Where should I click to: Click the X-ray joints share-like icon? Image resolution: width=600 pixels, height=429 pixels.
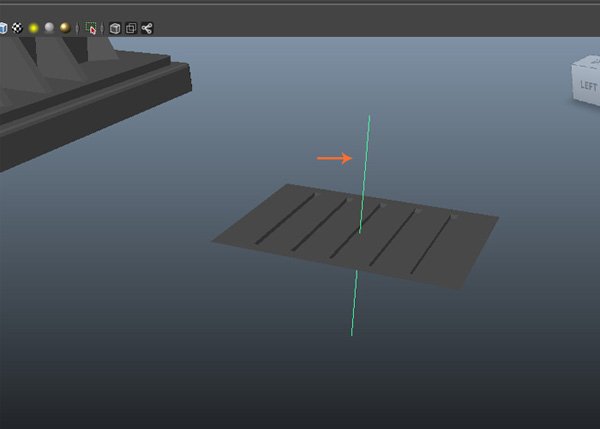coord(147,28)
